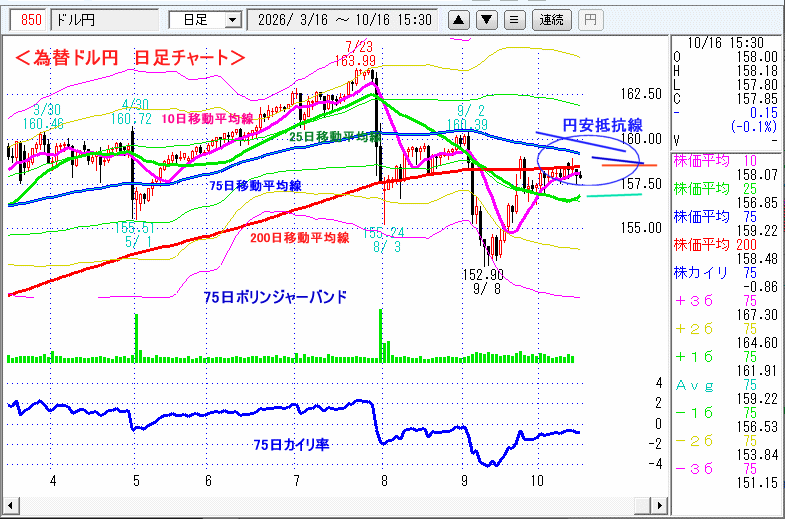785x519 pixels.
Task: Click the 円 button in toolbar
Action: click(590, 20)
